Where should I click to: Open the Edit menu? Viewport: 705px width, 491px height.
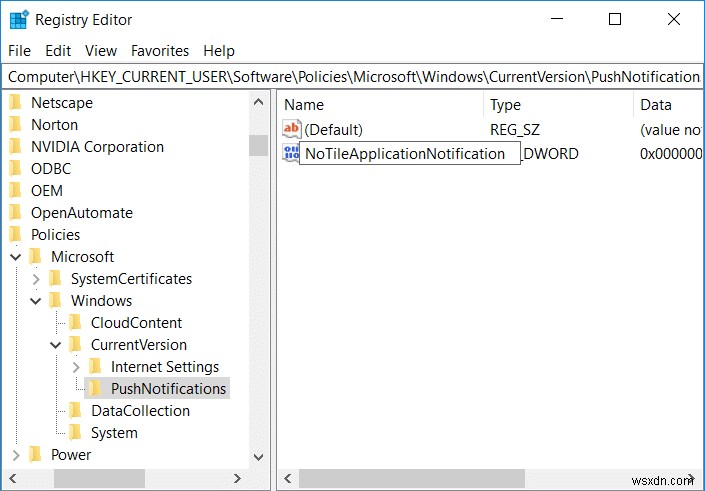coord(58,51)
